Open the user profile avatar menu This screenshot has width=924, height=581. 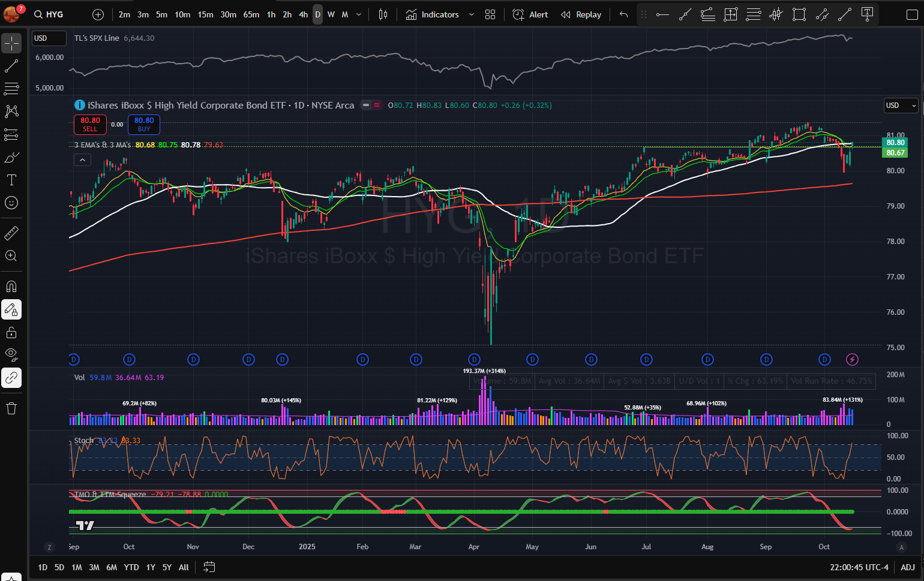click(x=12, y=13)
